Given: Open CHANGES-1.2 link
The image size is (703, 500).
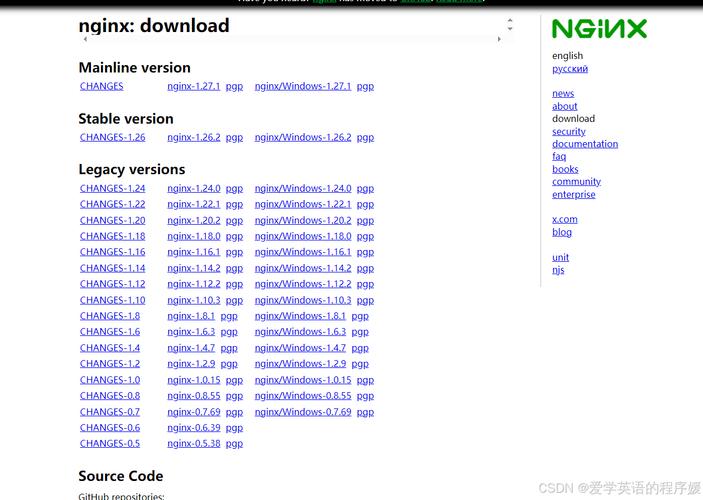Looking at the screenshot, I should (110, 363).
